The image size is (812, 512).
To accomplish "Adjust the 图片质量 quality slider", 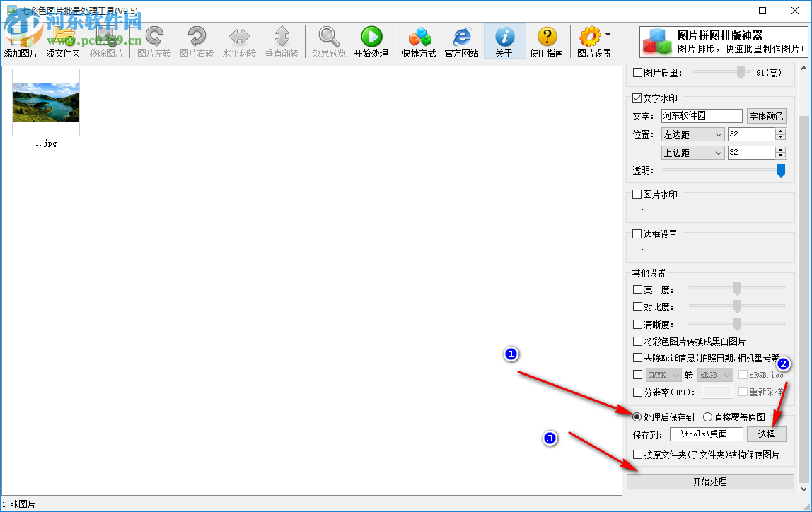I will (741, 72).
